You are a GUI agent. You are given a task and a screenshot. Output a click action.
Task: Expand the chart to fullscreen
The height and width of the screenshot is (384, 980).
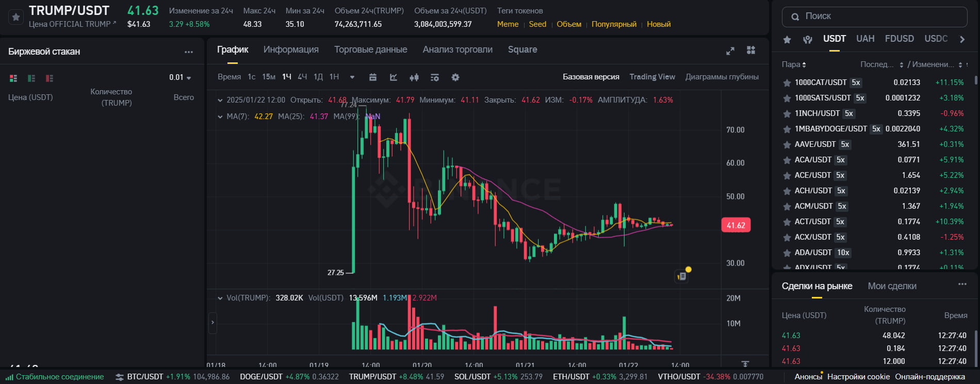730,51
